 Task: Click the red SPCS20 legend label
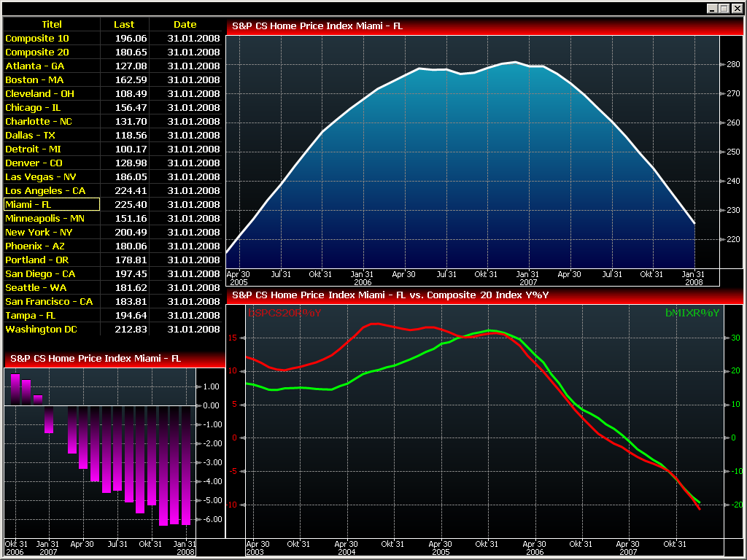click(285, 313)
